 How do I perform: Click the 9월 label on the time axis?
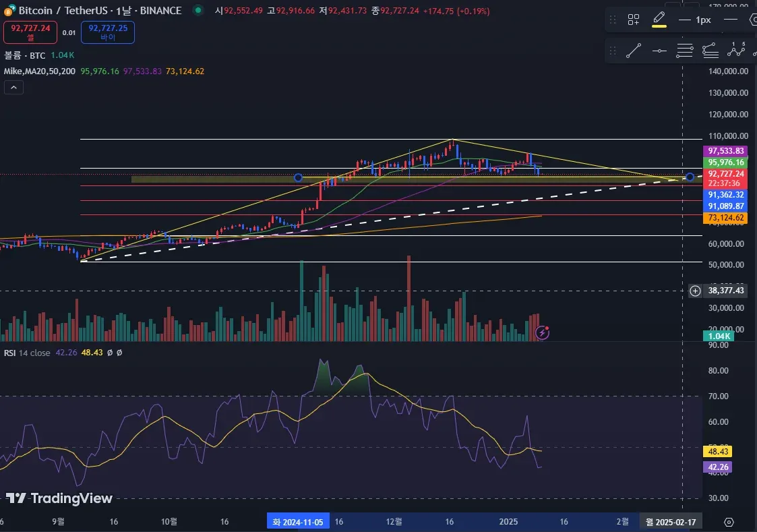pyautogui.click(x=58, y=521)
